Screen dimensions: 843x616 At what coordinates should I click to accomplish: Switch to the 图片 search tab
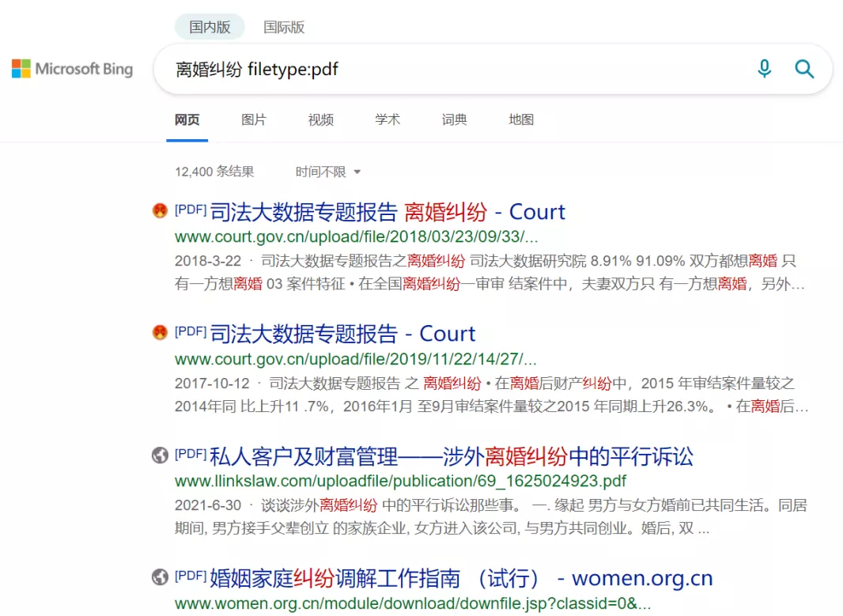click(x=253, y=119)
